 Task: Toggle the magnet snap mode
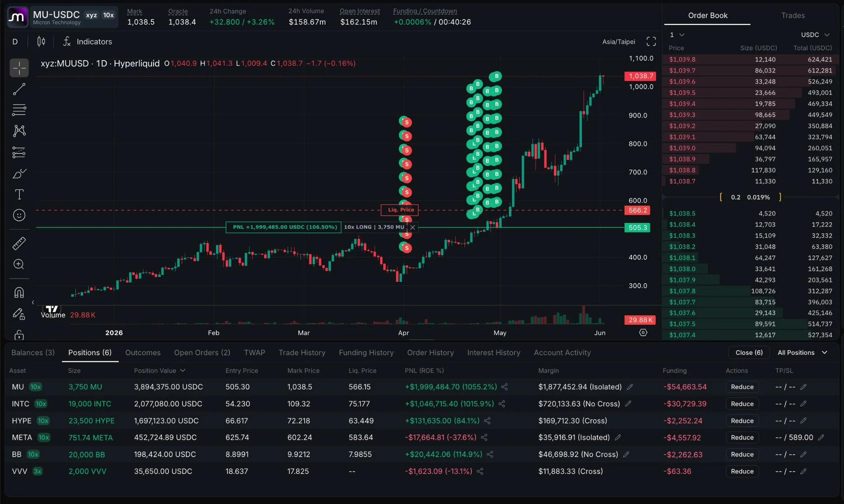pos(19,293)
